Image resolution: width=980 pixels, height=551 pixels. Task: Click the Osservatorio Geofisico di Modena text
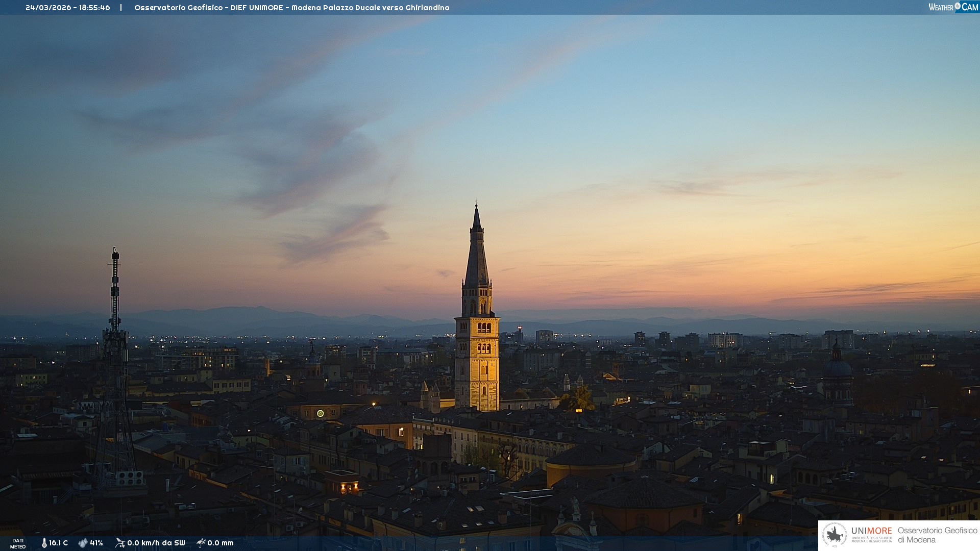click(937, 535)
